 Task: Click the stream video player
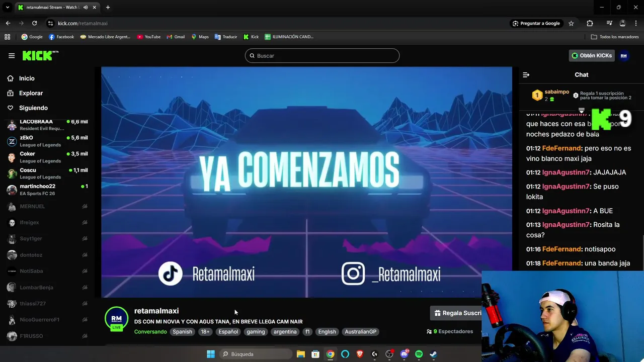tap(306, 182)
